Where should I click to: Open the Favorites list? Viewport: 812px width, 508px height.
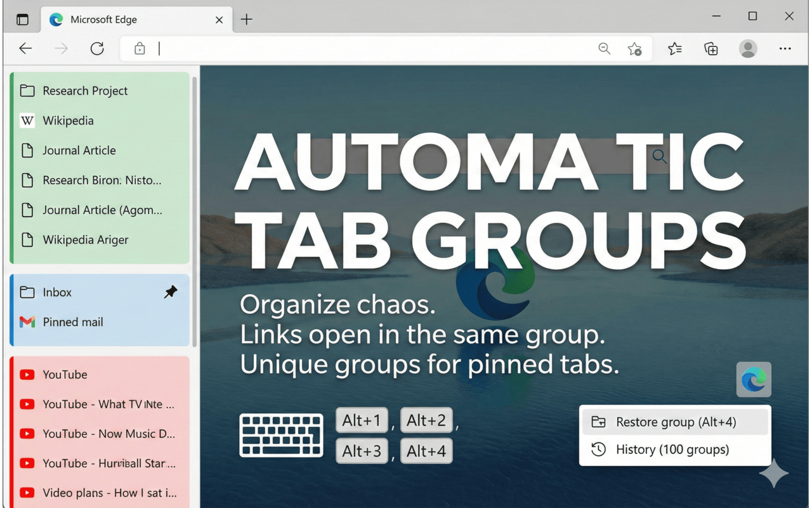(x=675, y=49)
